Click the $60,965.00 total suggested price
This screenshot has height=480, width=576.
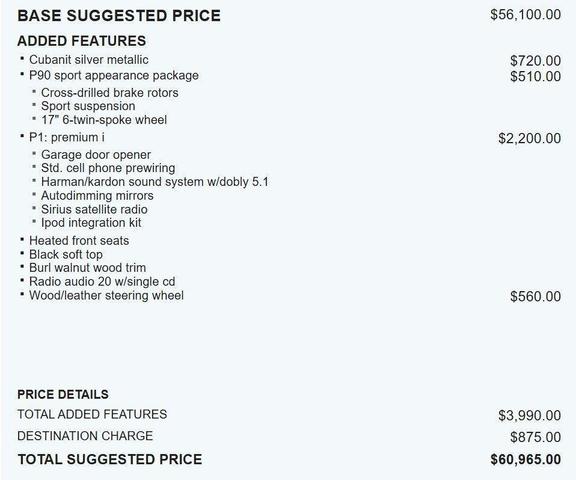[x=525, y=459]
